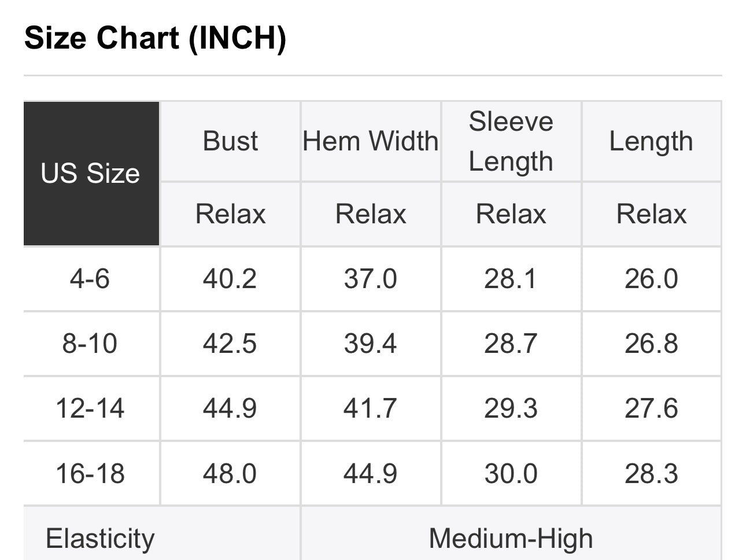Viewport: 746px width, 560px height.
Task: Click the Sleeve Length column header
Action: pos(511,141)
